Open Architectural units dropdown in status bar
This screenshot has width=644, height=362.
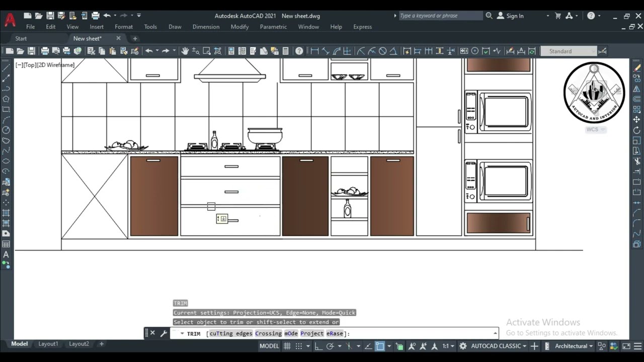point(575,346)
